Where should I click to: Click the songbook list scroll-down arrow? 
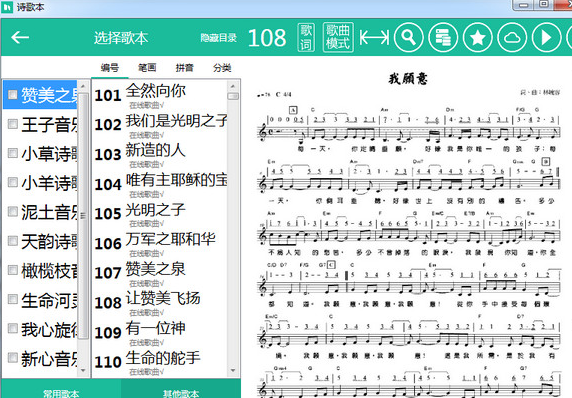tap(83, 371)
